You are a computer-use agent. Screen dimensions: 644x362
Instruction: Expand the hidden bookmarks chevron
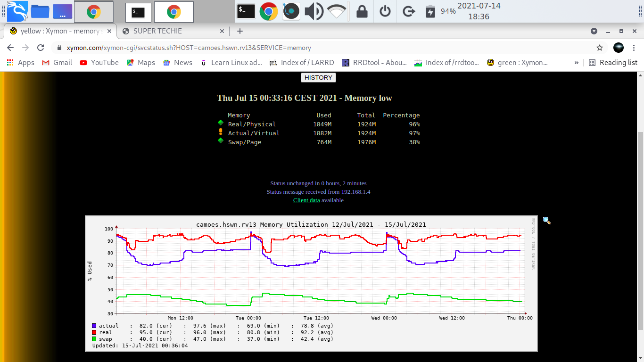[576, 63]
